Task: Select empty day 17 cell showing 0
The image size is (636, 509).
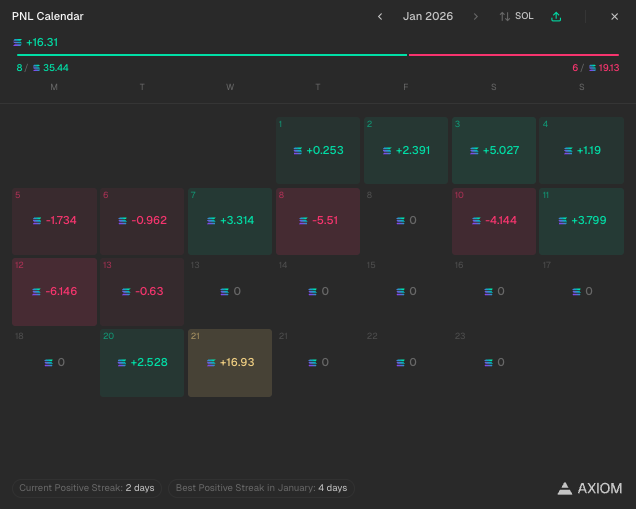Action: click(x=582, y=292)
